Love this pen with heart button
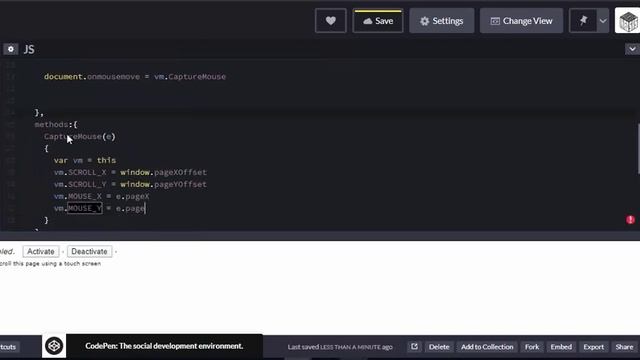Screen dimensions: 640x360 click(x=331, y=21)
